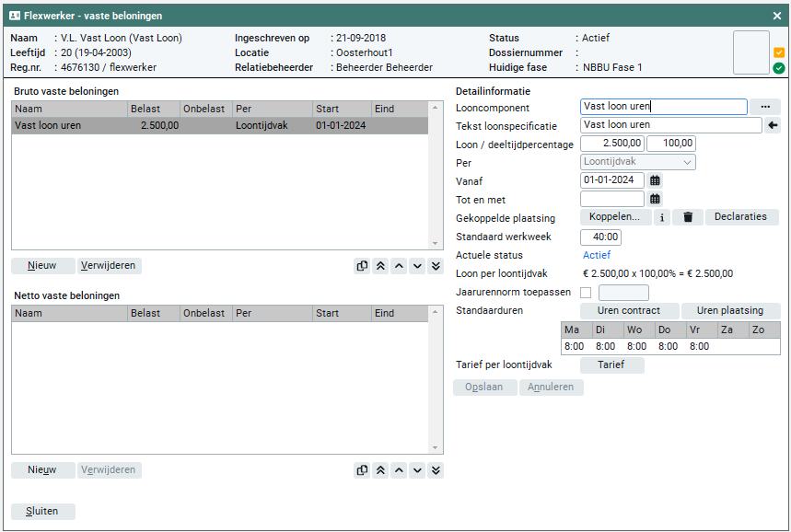Copy entry icon in Netto vaste beloningen
Screen dimensions: 791x532
[362, 470]
